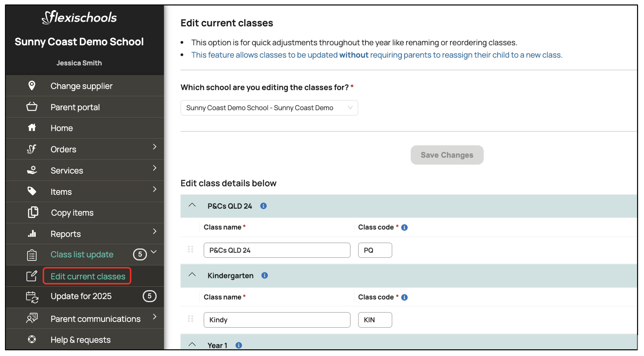This screenshot has width=644, height=356.
Task: Click the drag handle beside Kindy class row
Action: point(190,319)
